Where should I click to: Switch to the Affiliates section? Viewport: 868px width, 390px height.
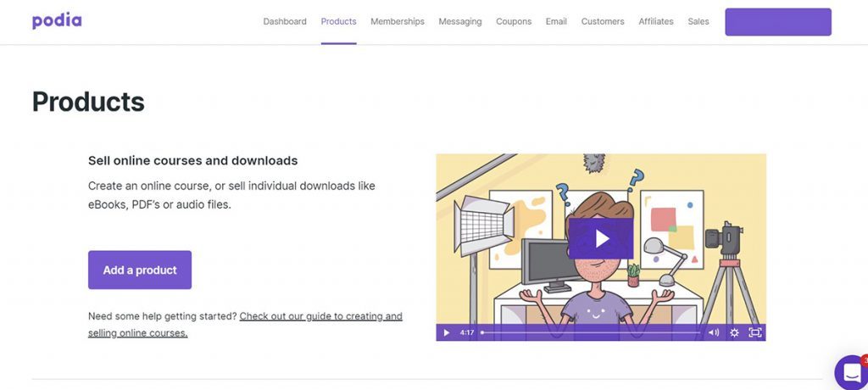pyautogui.click(x=655, y=22)
